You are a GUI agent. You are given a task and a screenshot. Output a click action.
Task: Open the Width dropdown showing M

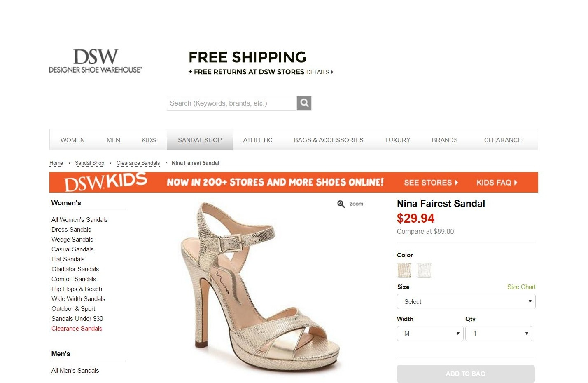[x=430, y=334]
